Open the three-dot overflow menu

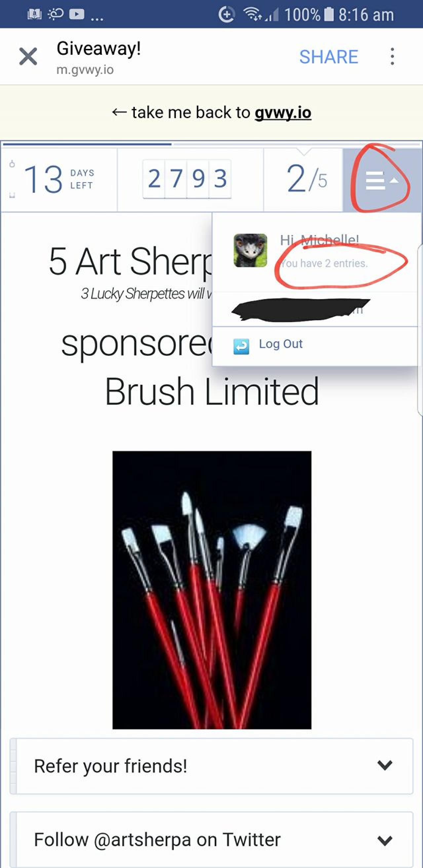[x=392, y=56]
